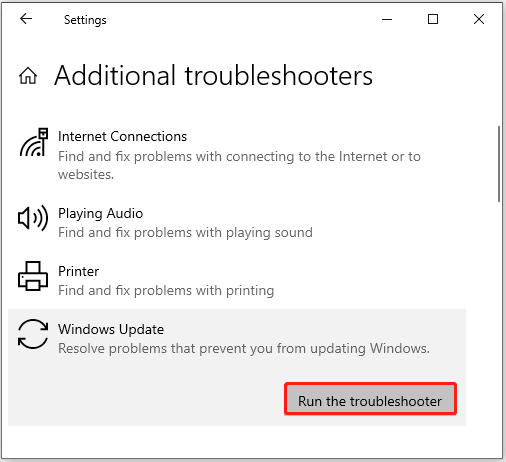
Task: Click 'Find and fix problems with printing' text
Action: coord(166,291)
